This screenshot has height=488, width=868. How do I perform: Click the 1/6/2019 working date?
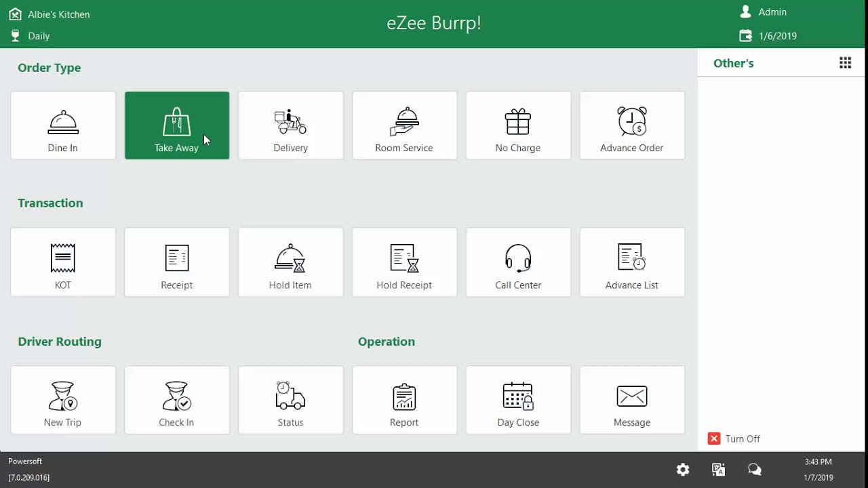coord(778,36)
